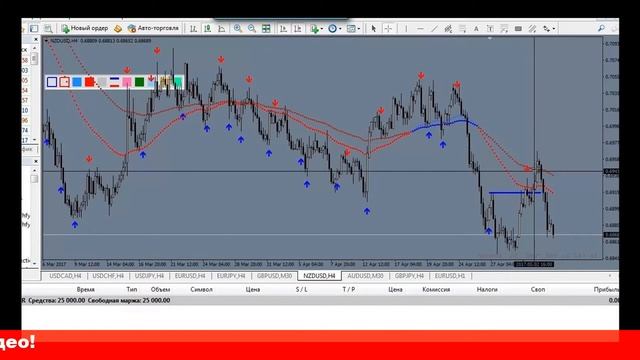Viewport: 640px width, 360px height.
Task: Click the 'Комиссия' column header
Action: click(436, 289)
